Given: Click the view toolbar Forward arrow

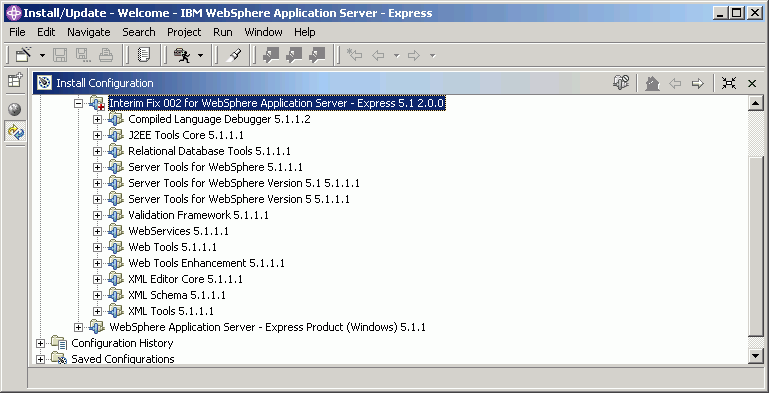Looking at the screenshot, I should click(x=697, y=83).
